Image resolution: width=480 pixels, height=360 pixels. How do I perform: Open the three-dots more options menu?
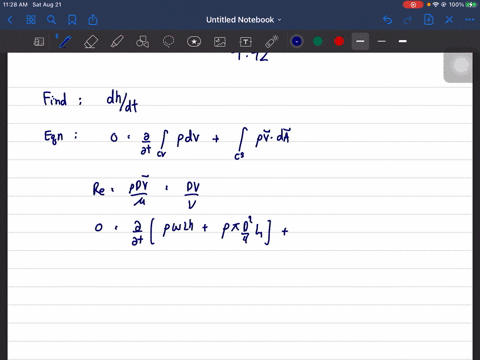pyautogui.click(x=469, y=20)
